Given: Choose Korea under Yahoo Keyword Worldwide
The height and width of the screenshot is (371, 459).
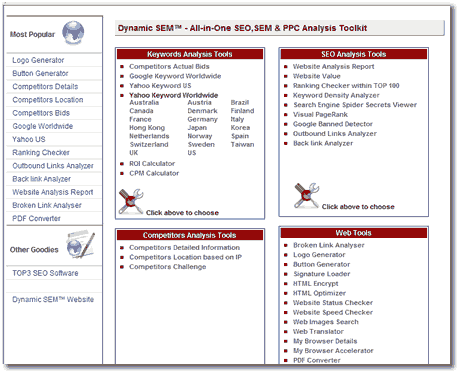Looking at the screenshot, I should coord(240,128).
